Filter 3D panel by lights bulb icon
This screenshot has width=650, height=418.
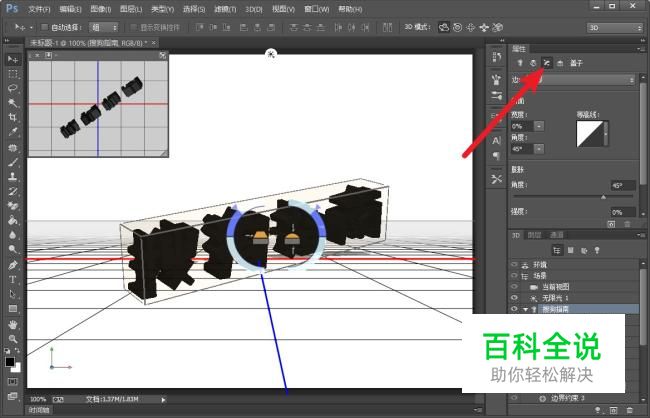pyautogui.click(x=597, y=250)
